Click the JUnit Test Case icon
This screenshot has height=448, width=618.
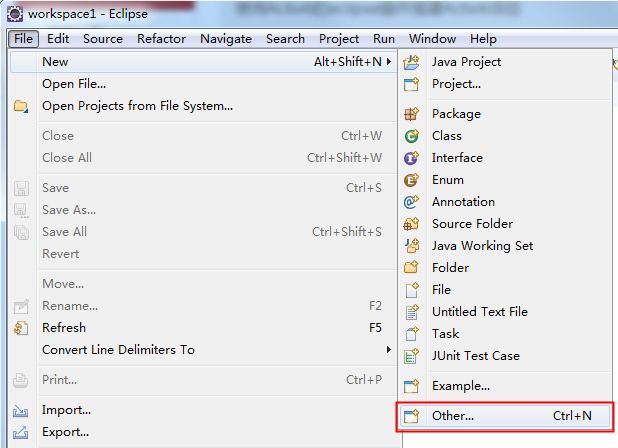point(411,356)
